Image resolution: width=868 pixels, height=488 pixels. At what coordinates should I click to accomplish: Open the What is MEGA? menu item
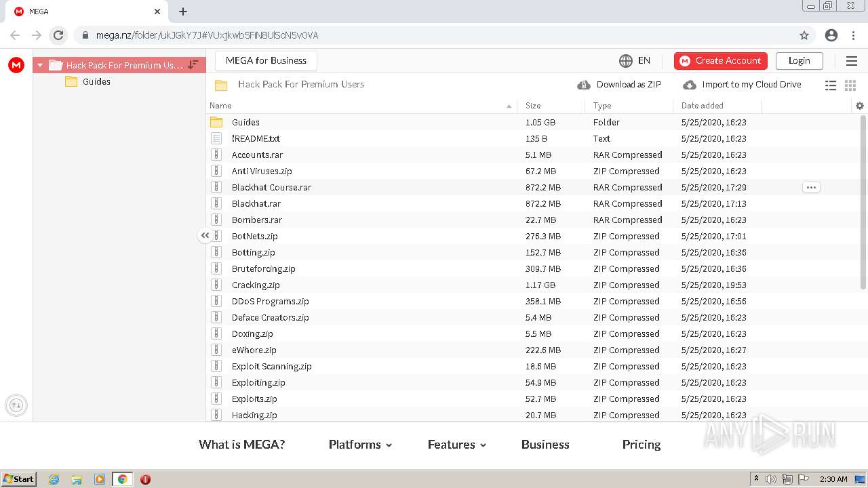point(241,445)
